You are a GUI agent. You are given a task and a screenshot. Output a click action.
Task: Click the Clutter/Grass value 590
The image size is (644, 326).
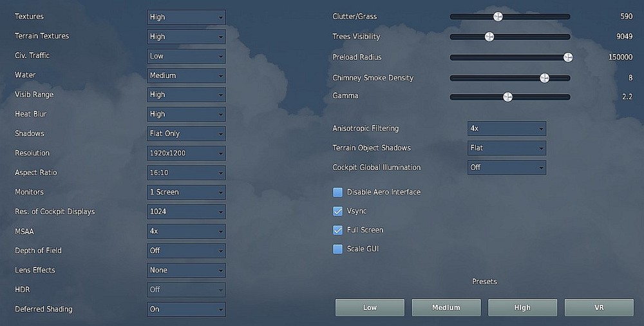[x=627, y=17]
